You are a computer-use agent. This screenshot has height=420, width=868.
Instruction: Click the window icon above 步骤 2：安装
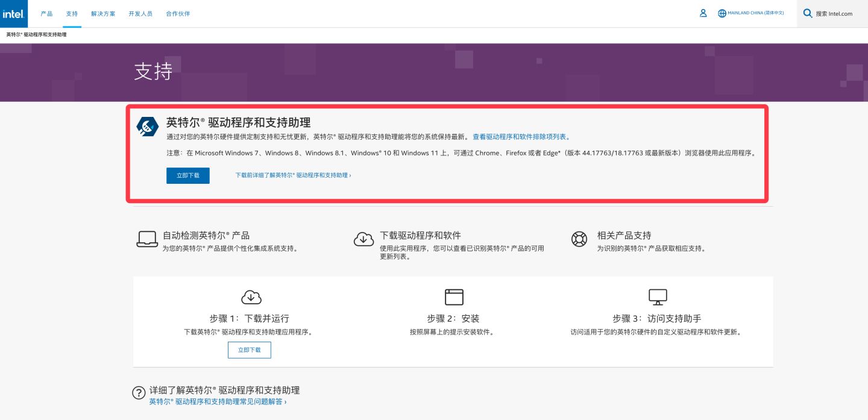tap(454, 297)
